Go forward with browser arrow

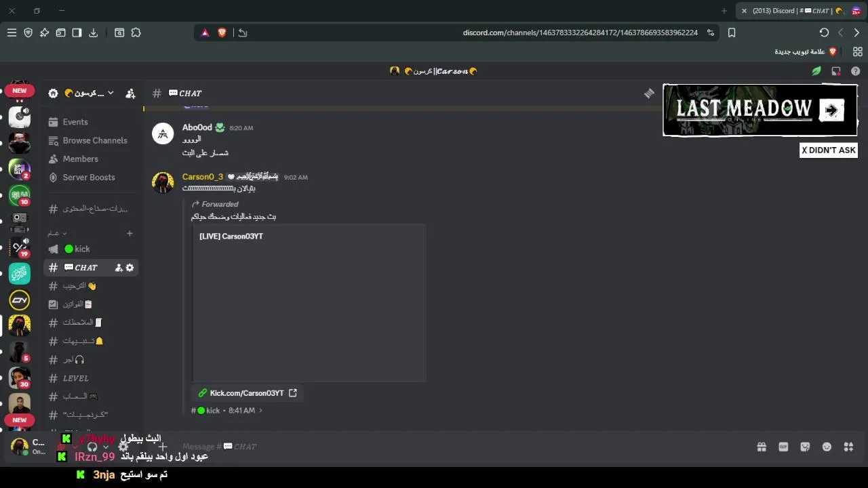coord(856,33)
